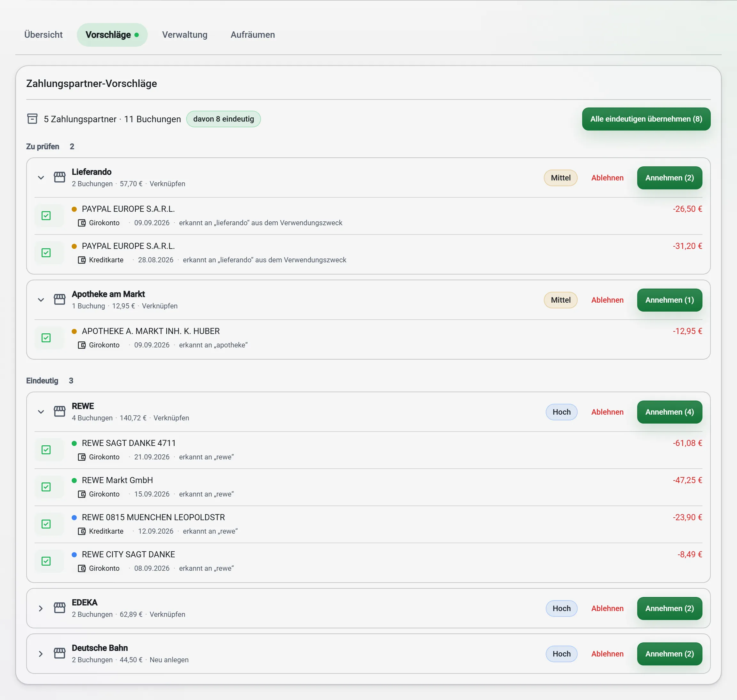Accept Lieferando with Annehmen (2)
Viewport: 737px width, 700px height.
(x=670, y=178)
